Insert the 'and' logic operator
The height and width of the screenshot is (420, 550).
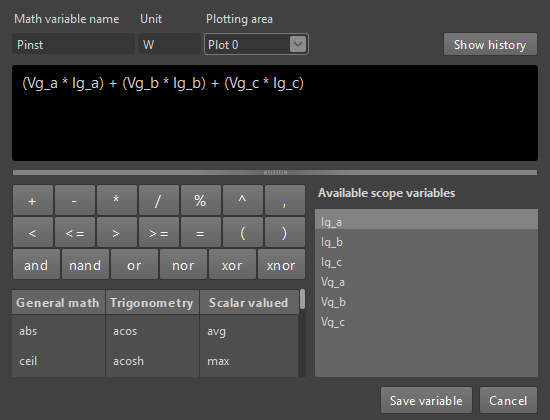click(x=36, y=264)
